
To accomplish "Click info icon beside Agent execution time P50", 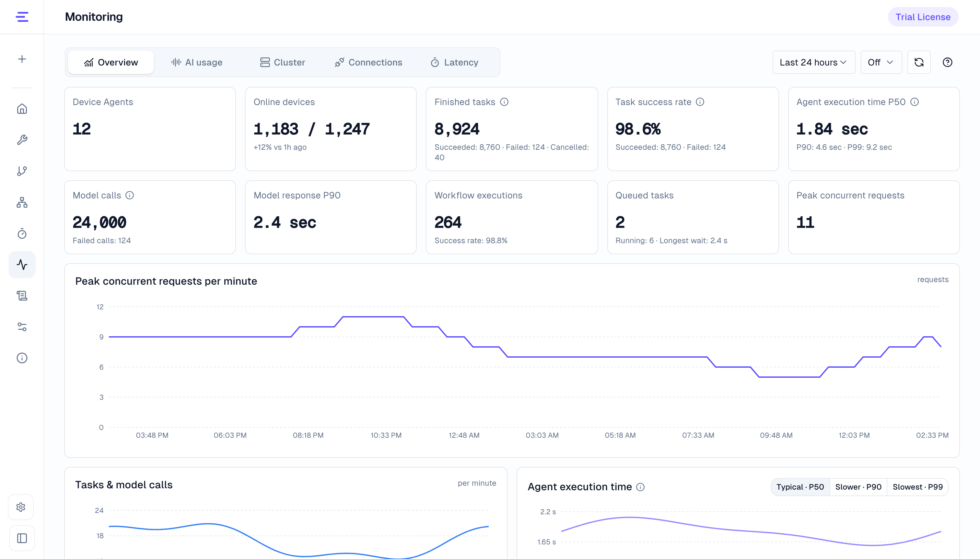I will pos(915,102).
